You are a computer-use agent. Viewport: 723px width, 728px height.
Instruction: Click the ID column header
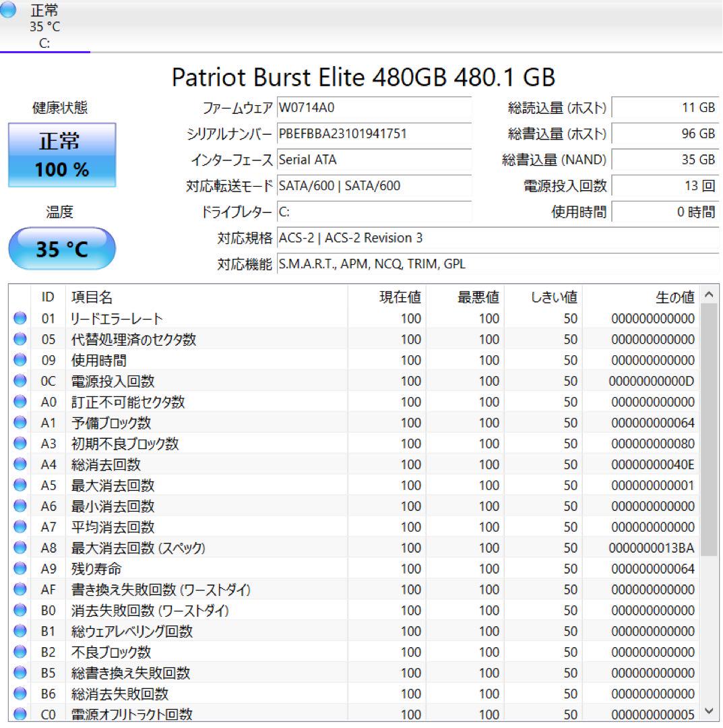(x=48, y=297)
